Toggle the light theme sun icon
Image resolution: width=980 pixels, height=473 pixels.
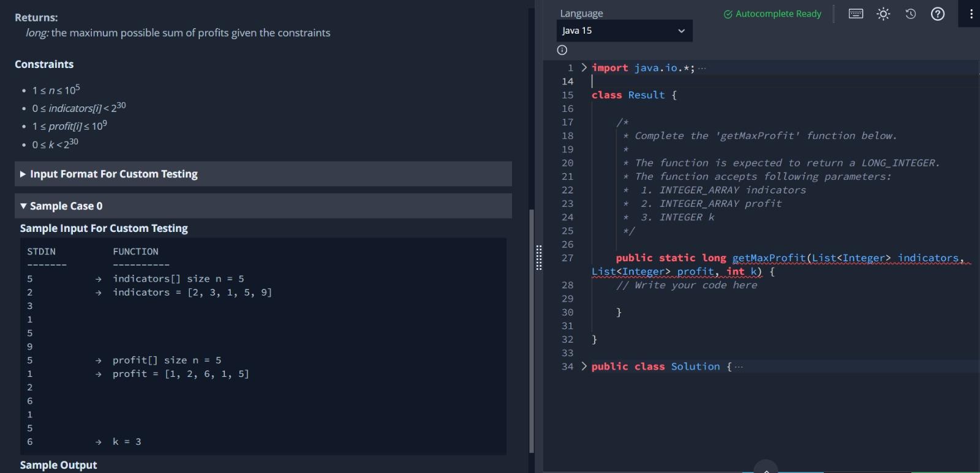[x=883, y=13]
